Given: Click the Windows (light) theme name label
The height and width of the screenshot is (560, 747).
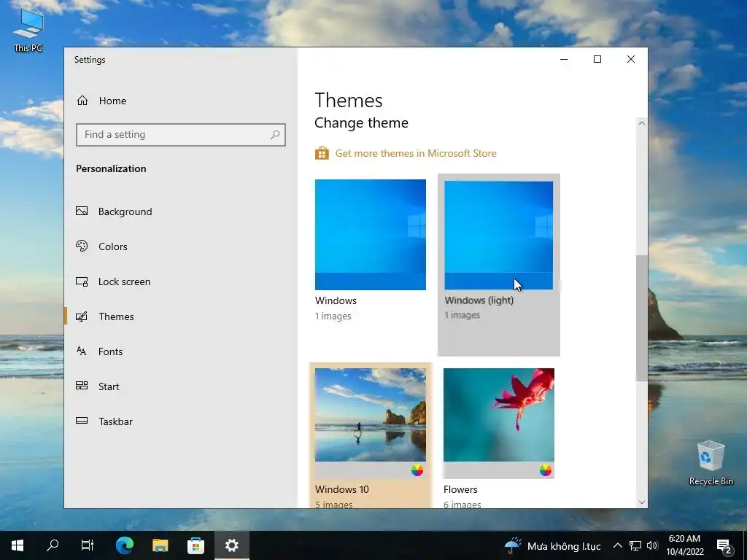Looking at the screenshot, I should [x=479, y=300].
